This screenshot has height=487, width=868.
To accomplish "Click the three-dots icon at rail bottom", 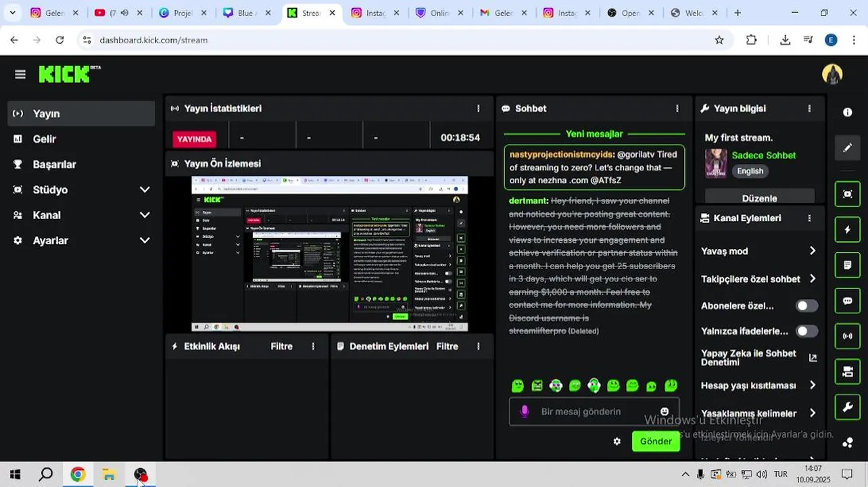I will [x=848, y=443].
